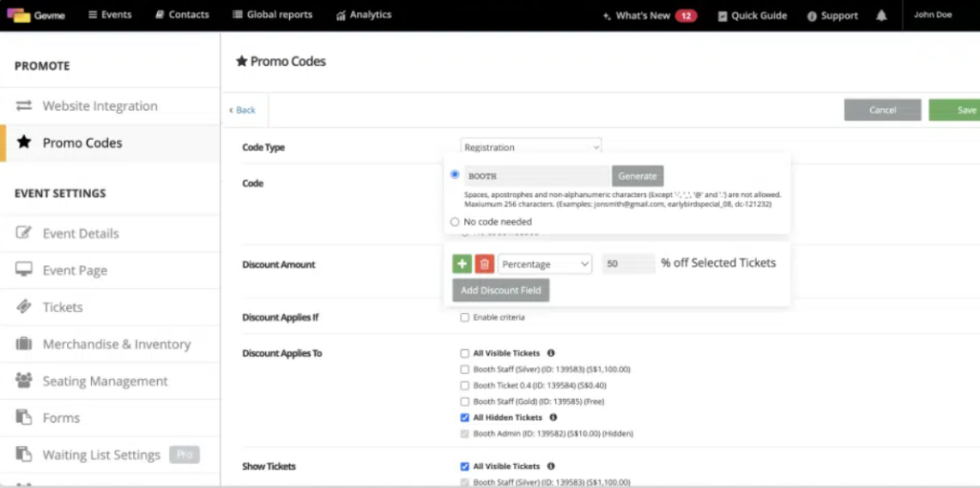This screenshot has height=488, width=980.
Task: Click the Promo Codes star sidebar icon
Action: tap(24, 143)
